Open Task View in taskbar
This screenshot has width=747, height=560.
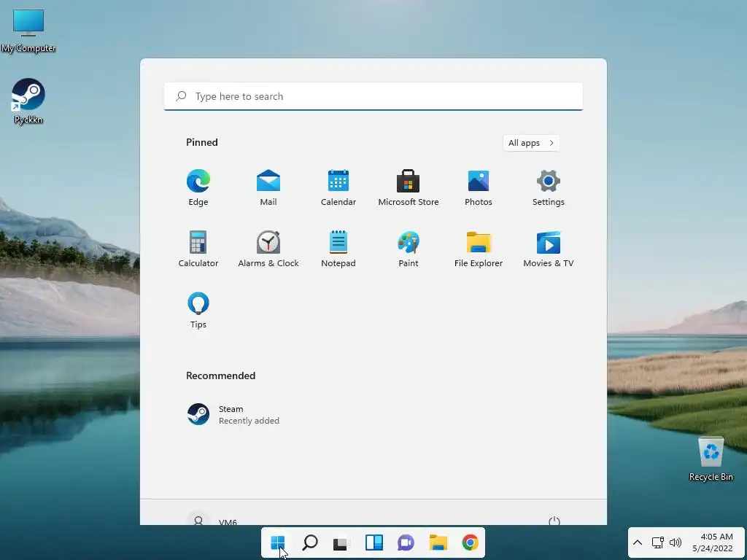[341, 542]
